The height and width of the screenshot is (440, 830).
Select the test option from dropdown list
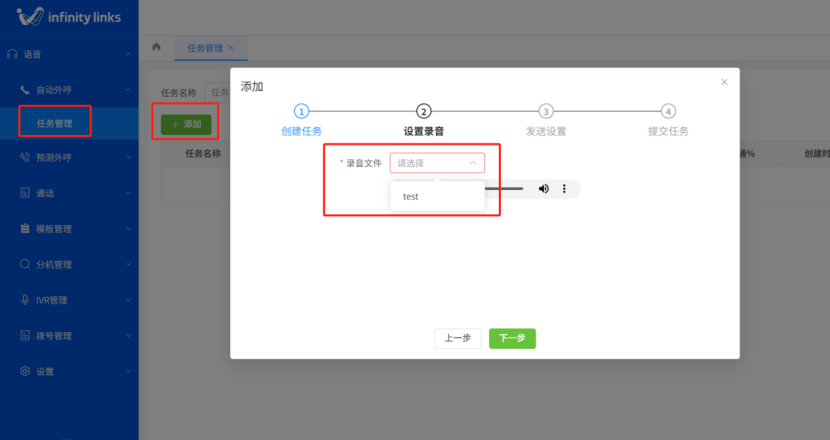click(x=411, y=197)
